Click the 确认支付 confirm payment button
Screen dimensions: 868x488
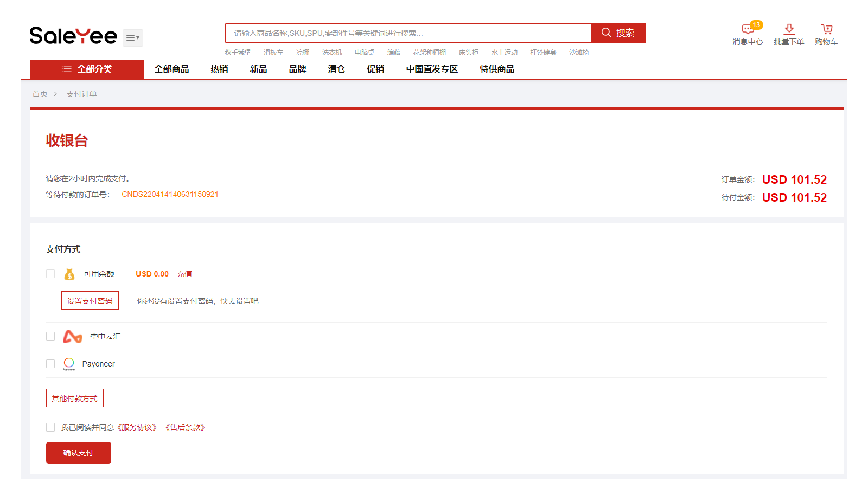[79, 453]
